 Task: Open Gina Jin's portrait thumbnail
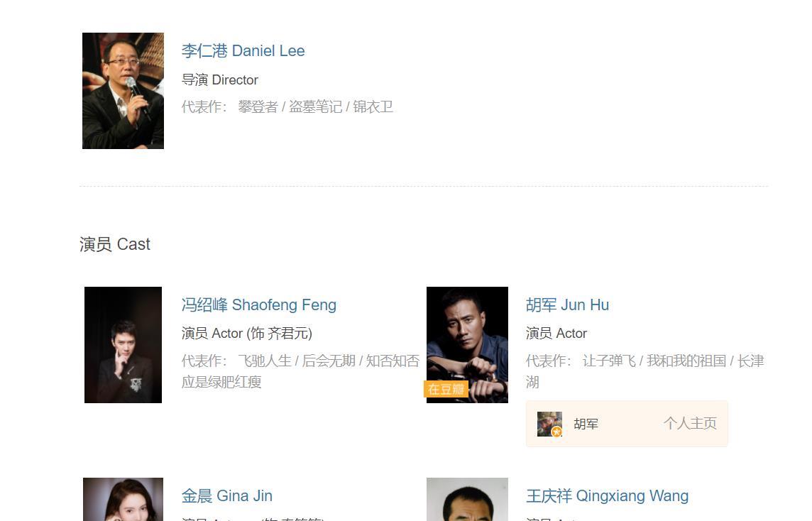coord(124,499)
